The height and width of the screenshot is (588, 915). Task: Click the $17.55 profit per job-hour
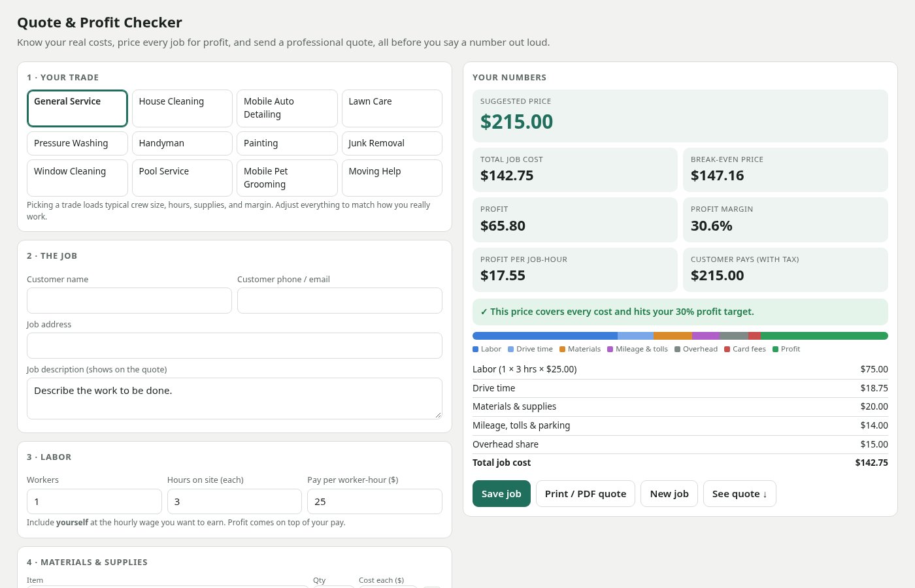(x=503, y=276)
